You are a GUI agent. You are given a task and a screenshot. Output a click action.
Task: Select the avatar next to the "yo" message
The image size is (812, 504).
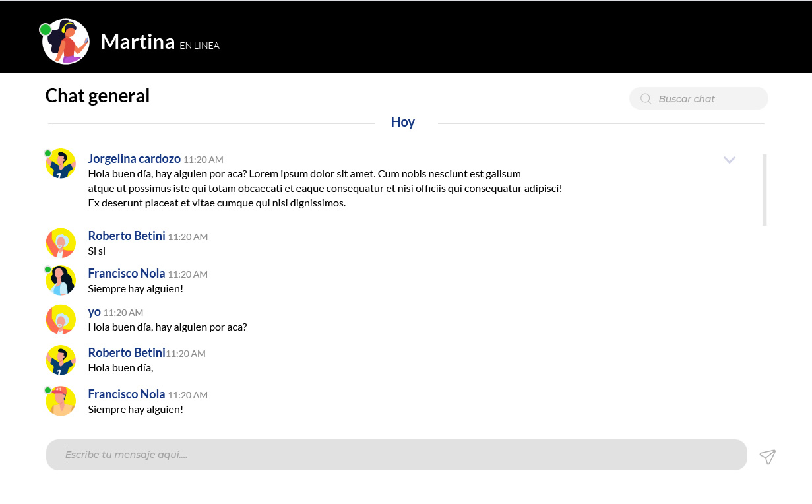click(x=61, y=319)
